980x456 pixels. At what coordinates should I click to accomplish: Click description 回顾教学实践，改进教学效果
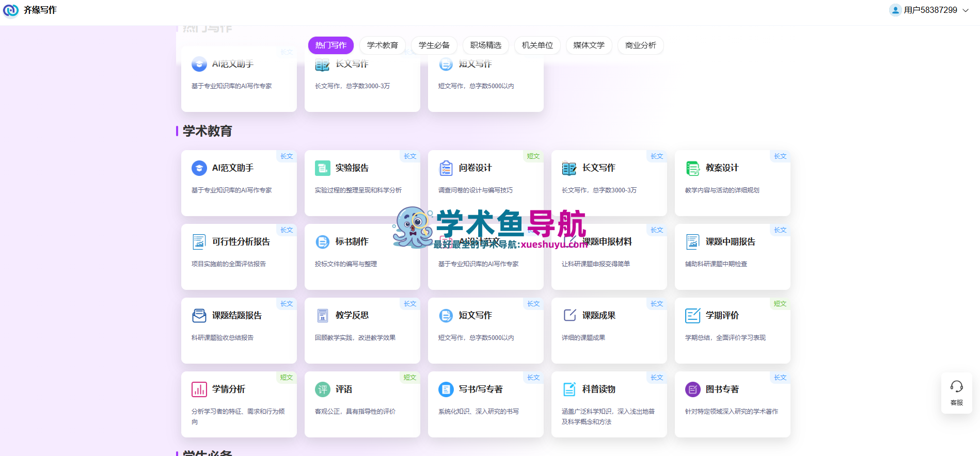click(355, 338)
